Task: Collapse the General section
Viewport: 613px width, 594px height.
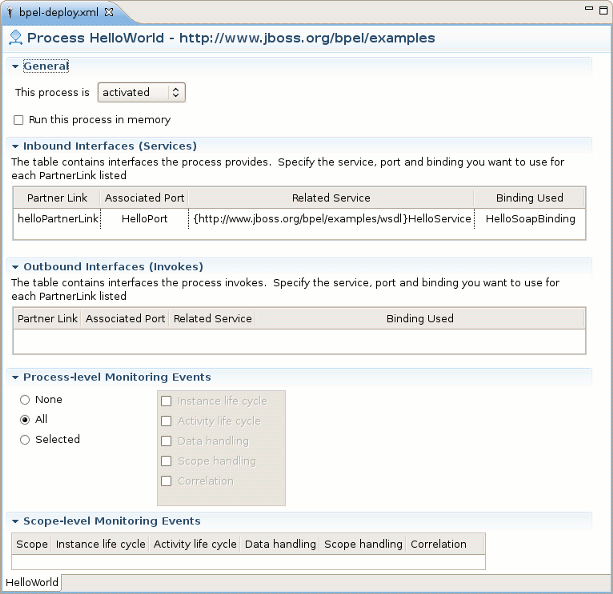Action: pos(15,66)
